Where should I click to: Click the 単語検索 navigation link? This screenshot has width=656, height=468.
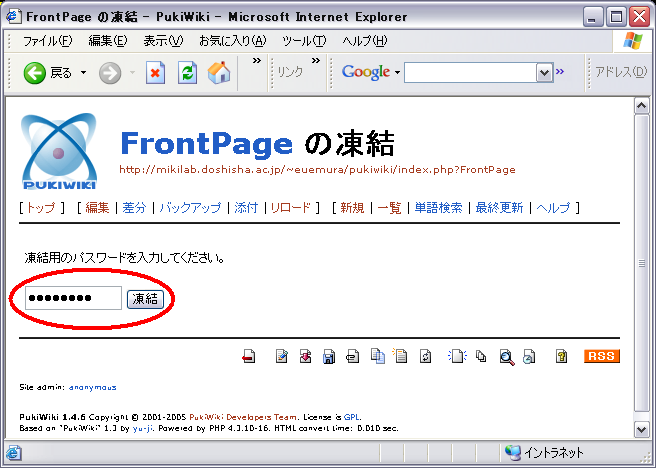[438, 207]
